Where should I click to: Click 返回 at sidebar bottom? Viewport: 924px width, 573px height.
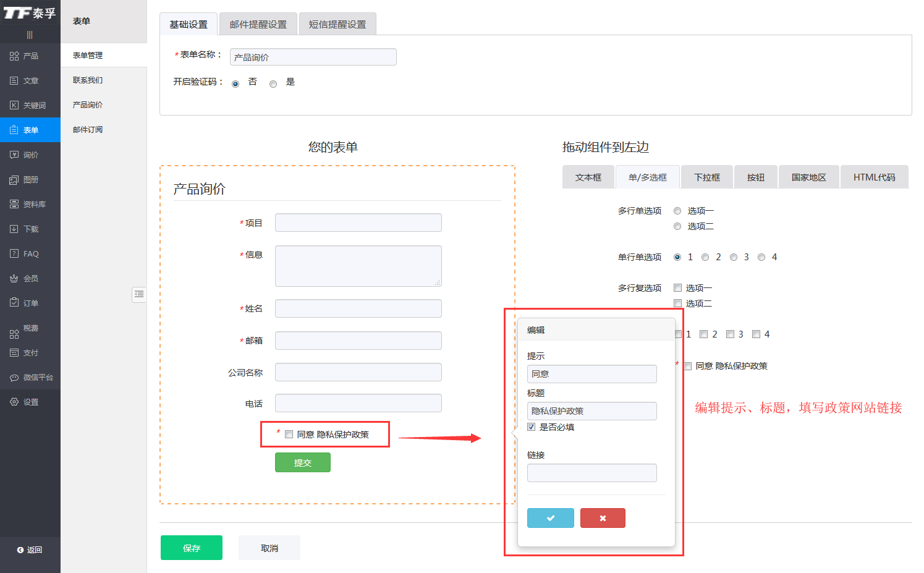tap(30, 550)
